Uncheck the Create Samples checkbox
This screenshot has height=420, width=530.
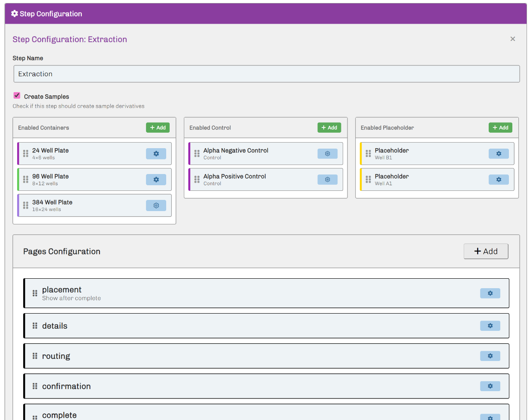[x=17, y=96]
